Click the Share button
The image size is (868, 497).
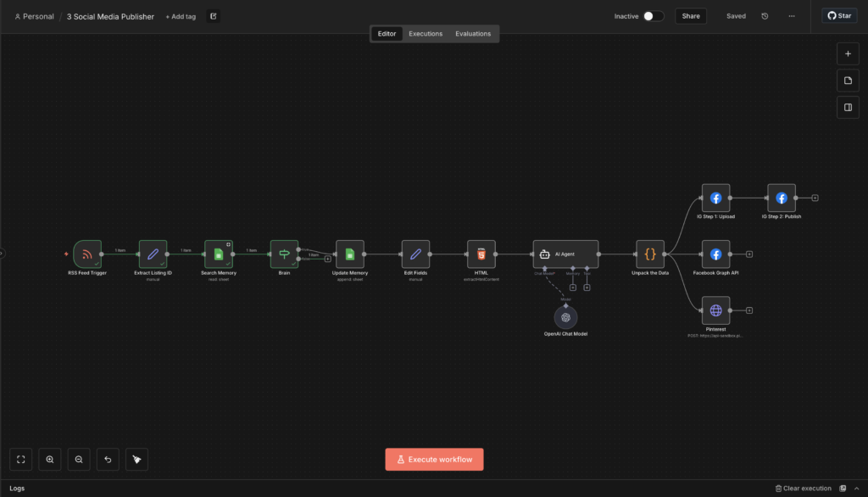coord(691,16)
